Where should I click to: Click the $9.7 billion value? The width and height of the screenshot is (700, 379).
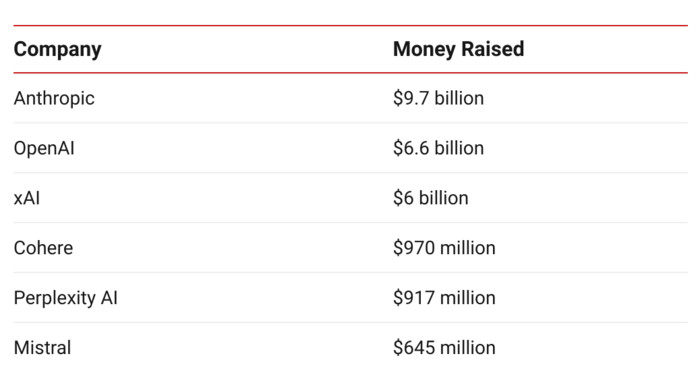pos(438,98)
